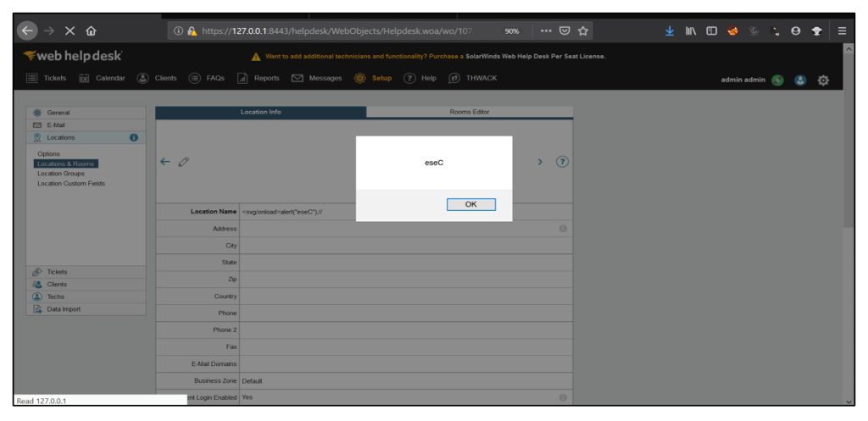
Task: Select Locations & Rooms in the sidebar
Action: 66,163
